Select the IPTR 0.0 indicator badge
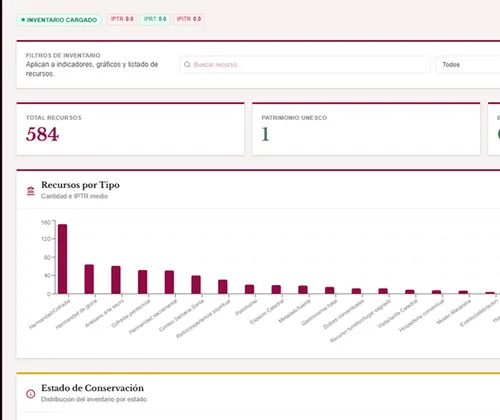 click(122, 19)
